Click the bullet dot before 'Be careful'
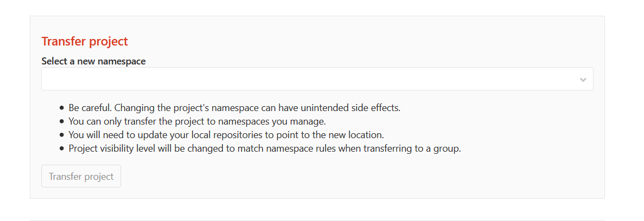Viewport: 644px width, 221px height. 62,107
